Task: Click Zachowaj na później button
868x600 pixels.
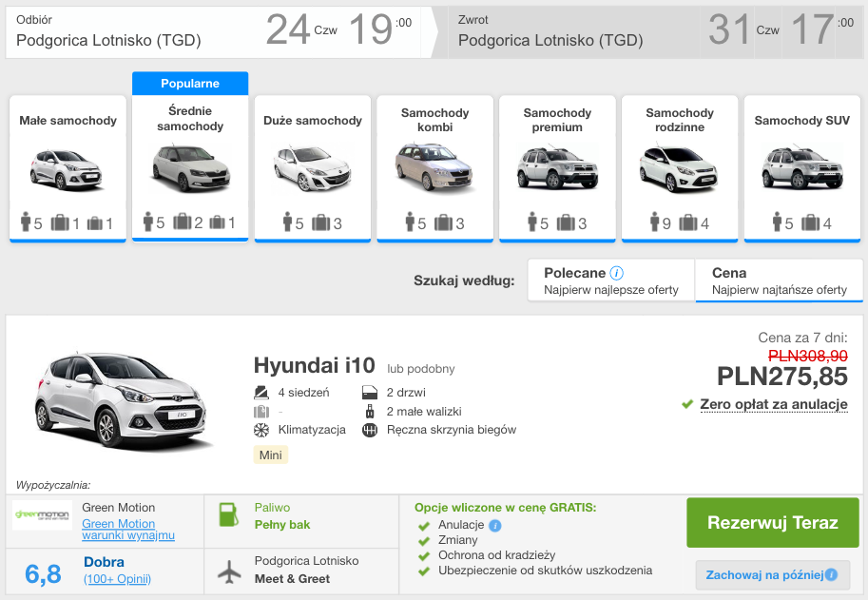Action: pyautogui.click(x=772, y=575)
